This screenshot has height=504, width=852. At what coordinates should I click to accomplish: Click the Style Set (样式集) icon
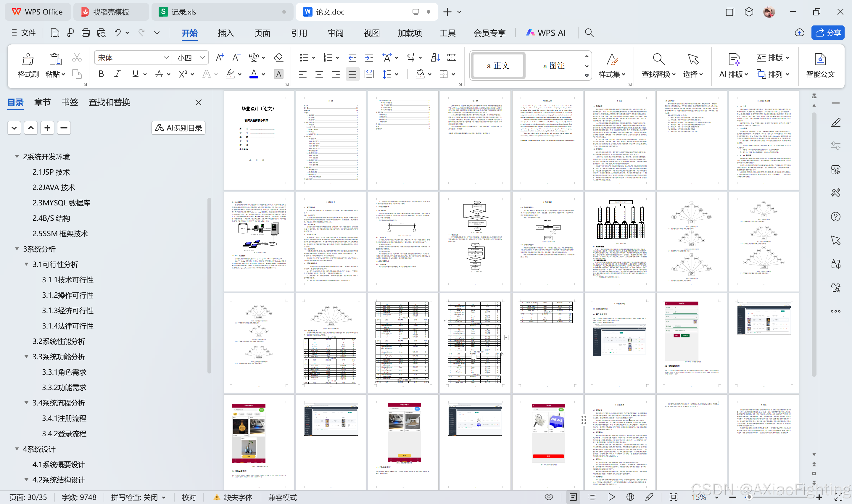pos(612,59)
